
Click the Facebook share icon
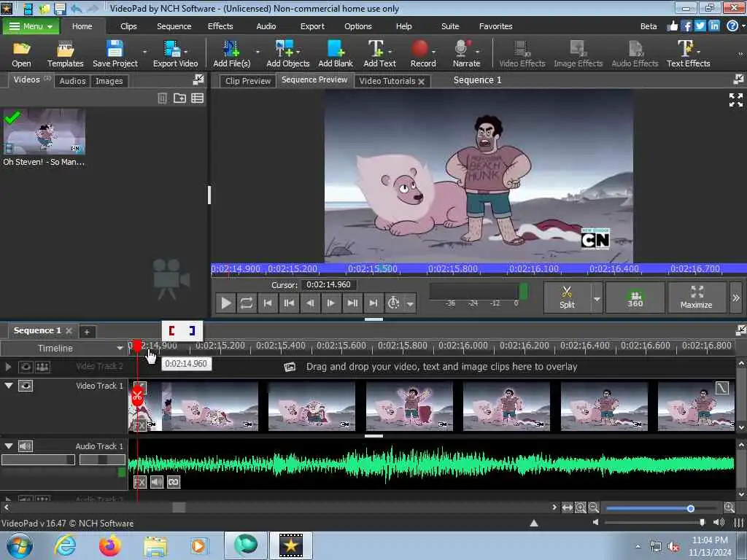(686, 26)
